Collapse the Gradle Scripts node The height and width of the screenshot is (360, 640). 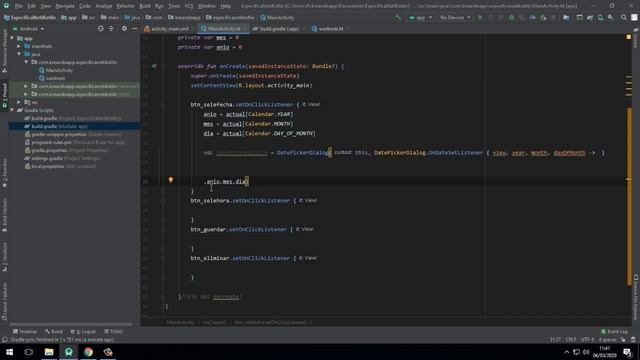point(12,110)
